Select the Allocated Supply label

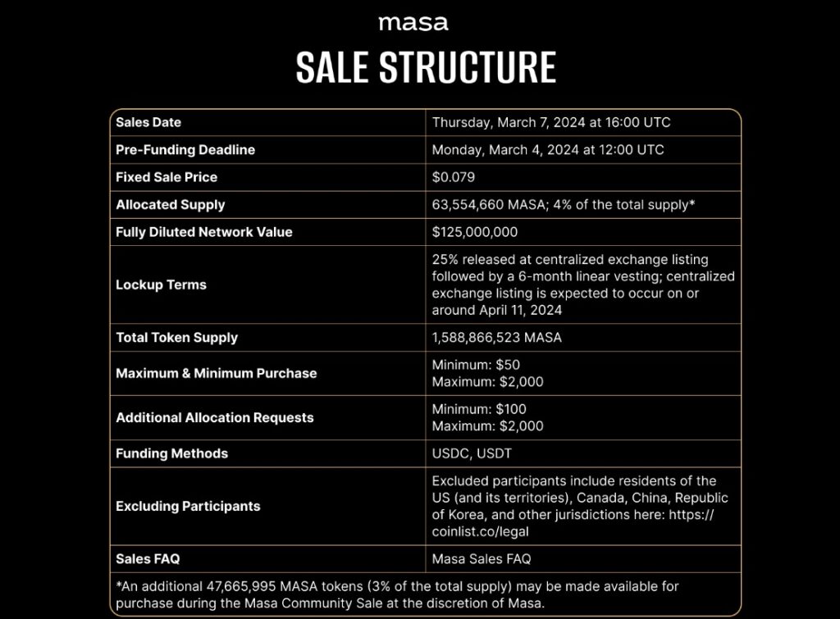pos(171,204)
